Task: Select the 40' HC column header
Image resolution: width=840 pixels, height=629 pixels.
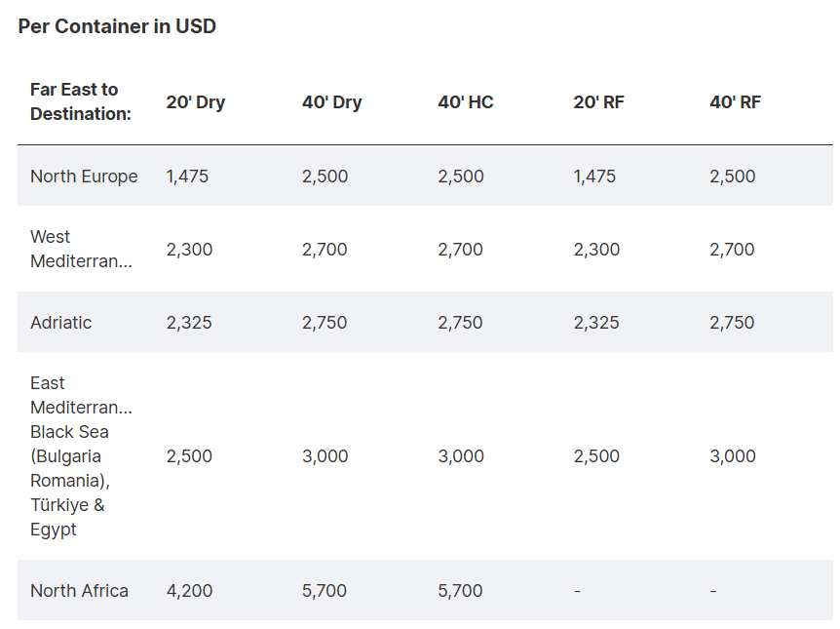Action: pyautogui.click(x=466, y=101)
